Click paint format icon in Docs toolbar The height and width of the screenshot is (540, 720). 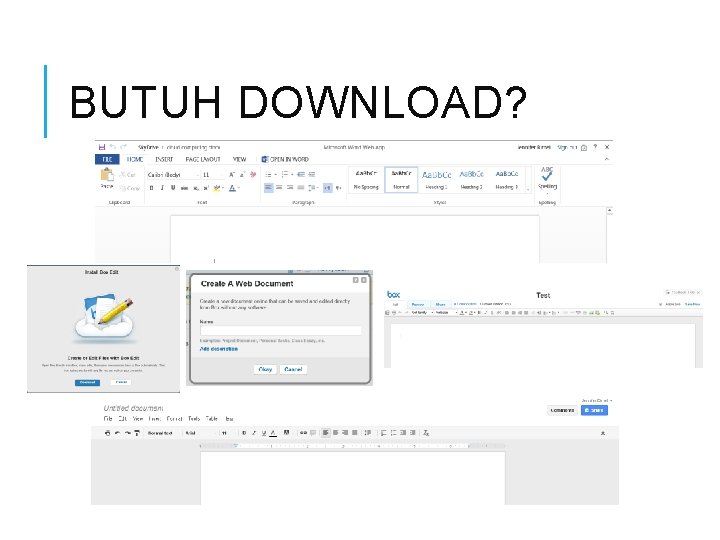[137, 433]
